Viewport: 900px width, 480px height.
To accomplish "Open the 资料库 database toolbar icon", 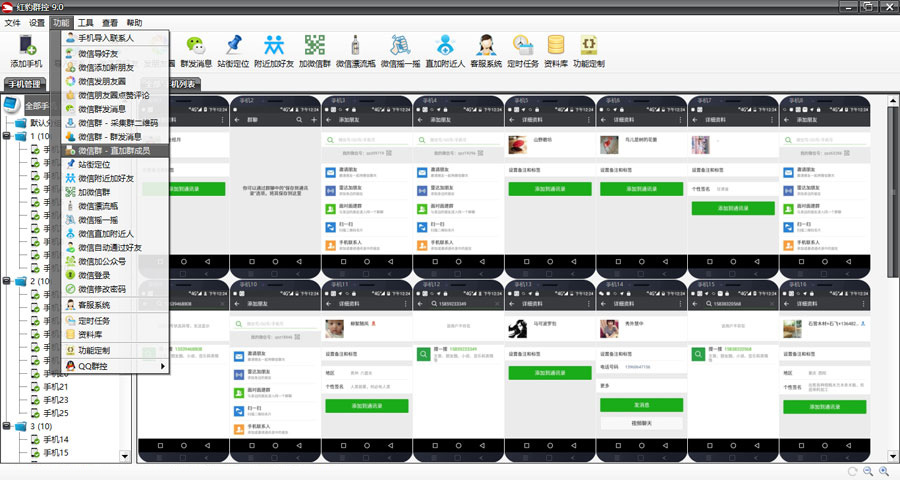I will 556,51.
